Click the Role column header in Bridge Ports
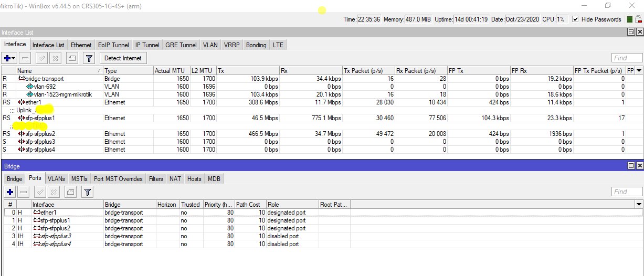Viewport: 644px width, 276px height. coord(292,205)
